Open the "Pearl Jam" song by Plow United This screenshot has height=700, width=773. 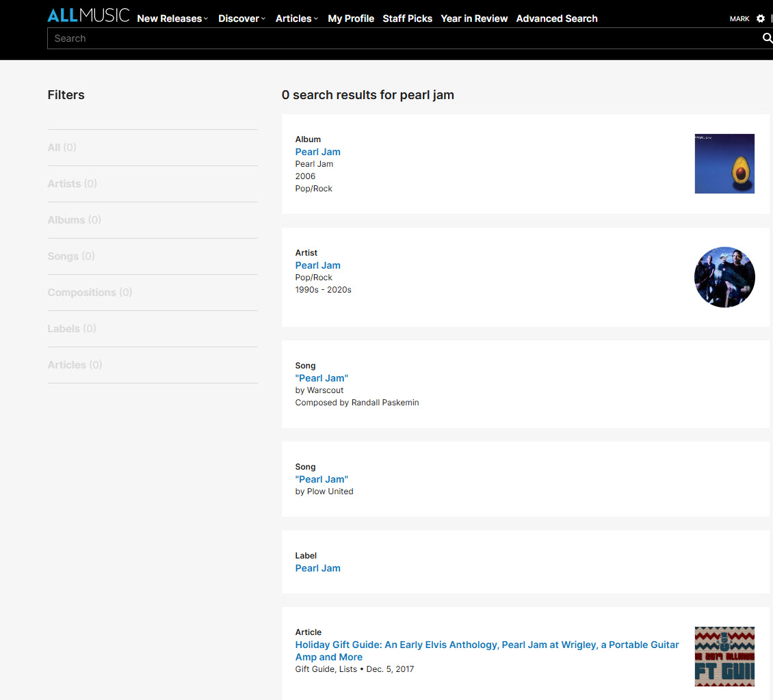[322, 479]
